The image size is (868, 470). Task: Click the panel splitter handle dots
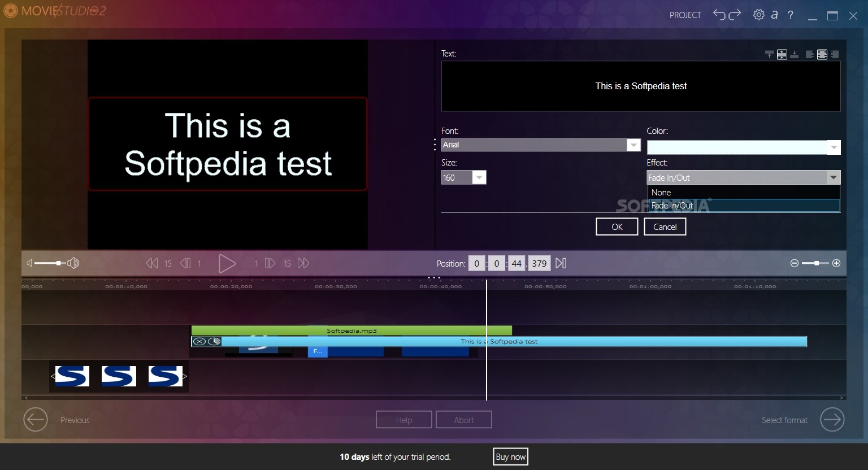435,145
